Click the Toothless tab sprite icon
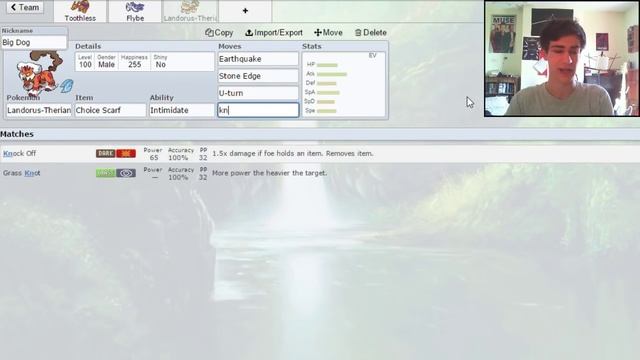 80,7
